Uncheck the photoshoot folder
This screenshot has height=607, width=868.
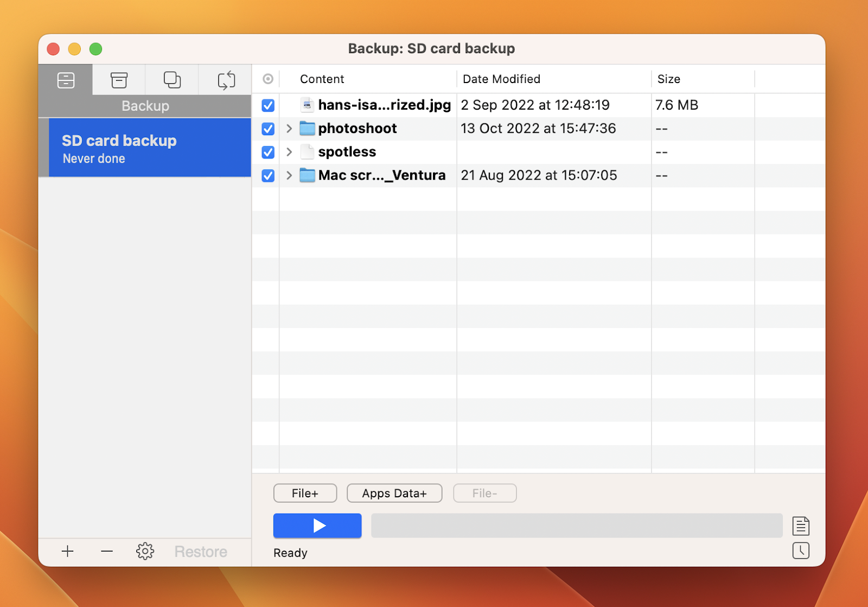click(267, 129)
